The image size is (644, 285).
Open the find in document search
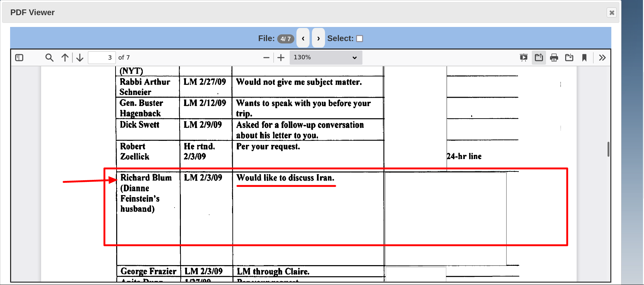tap(49, 58)
